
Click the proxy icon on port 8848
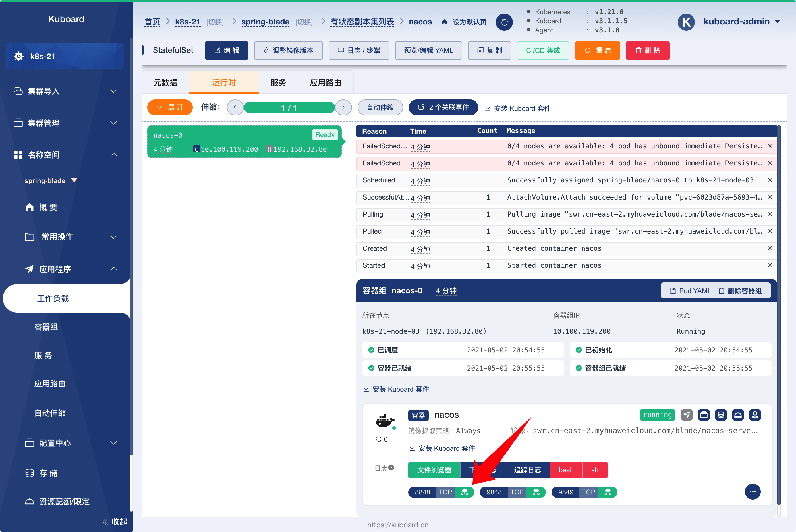465,492
